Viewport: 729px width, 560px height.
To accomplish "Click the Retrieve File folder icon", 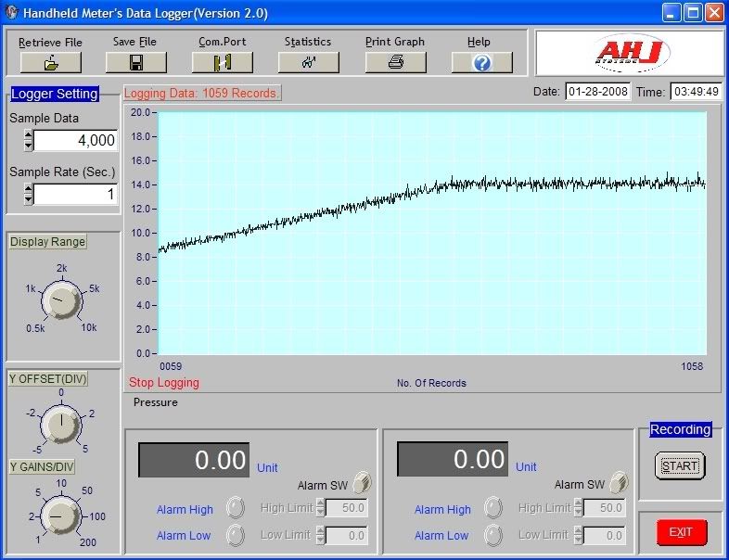I will (50, 62).
